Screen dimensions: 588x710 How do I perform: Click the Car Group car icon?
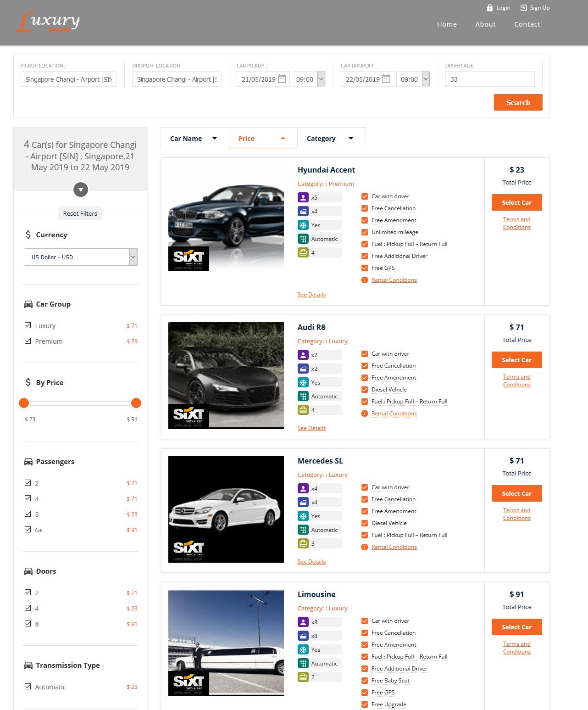(28, 304)
